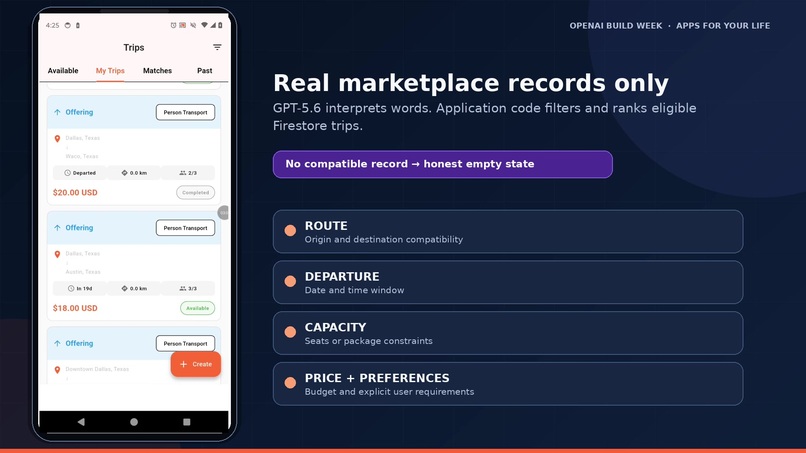806x453 pixels.
Task: Click the orange dot beside ROUTE
Action: pyautogui.click(x=290, y=230)
